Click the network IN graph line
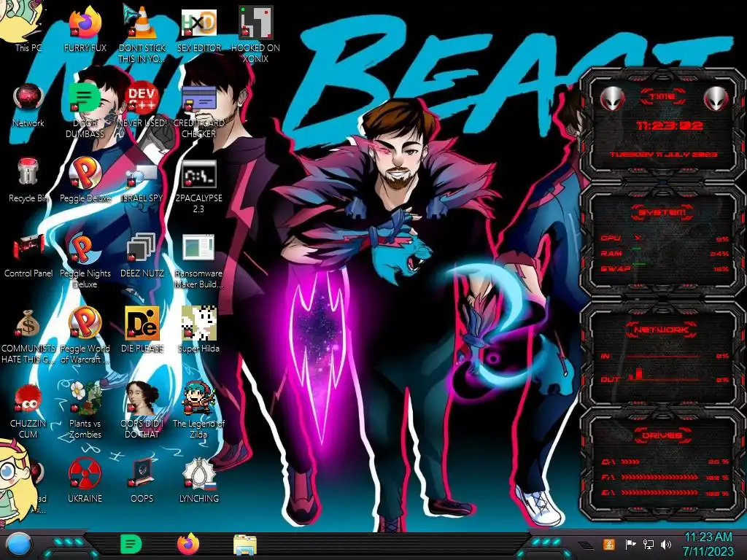This screenshot has height=560, width=747. coord(663,356)
